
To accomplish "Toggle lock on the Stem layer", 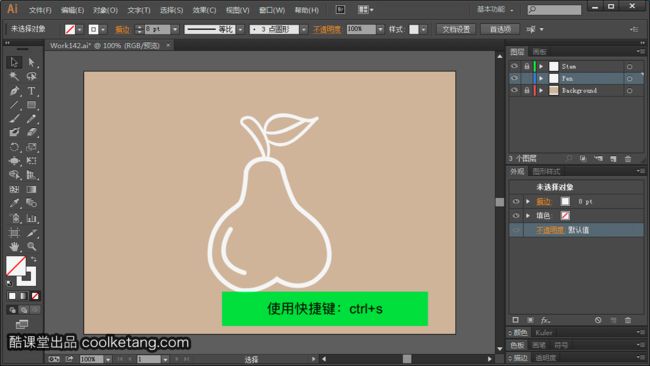I will click(x=526, y=66).
